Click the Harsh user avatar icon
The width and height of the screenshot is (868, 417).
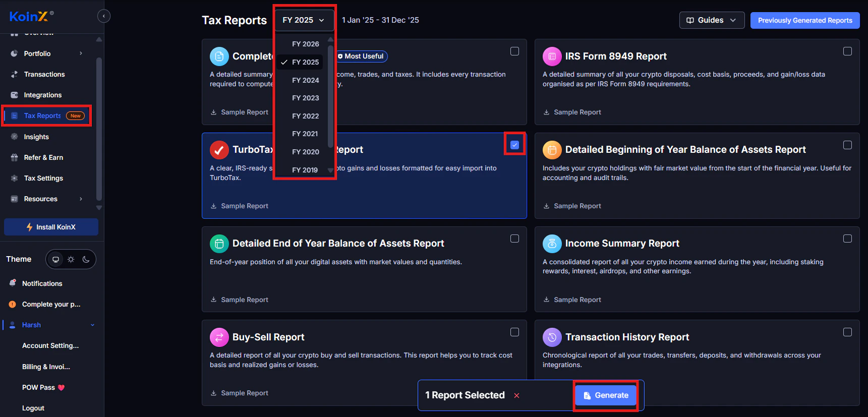click(x=13, y=325)
